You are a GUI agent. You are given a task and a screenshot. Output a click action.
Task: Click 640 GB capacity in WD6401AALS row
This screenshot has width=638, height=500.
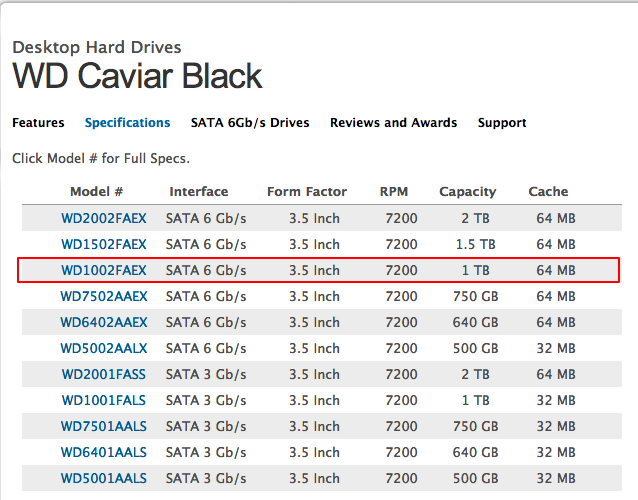pos(476,453)
